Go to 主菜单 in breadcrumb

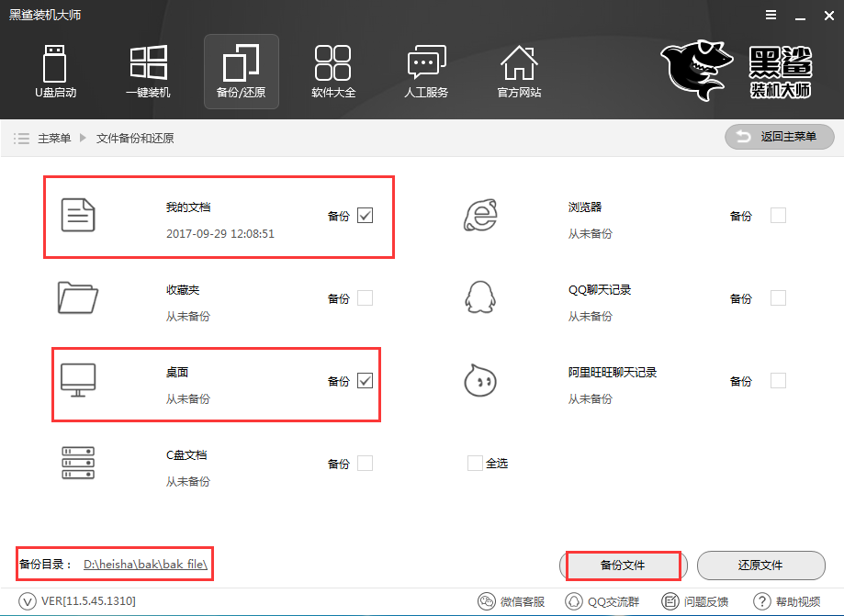53,139
